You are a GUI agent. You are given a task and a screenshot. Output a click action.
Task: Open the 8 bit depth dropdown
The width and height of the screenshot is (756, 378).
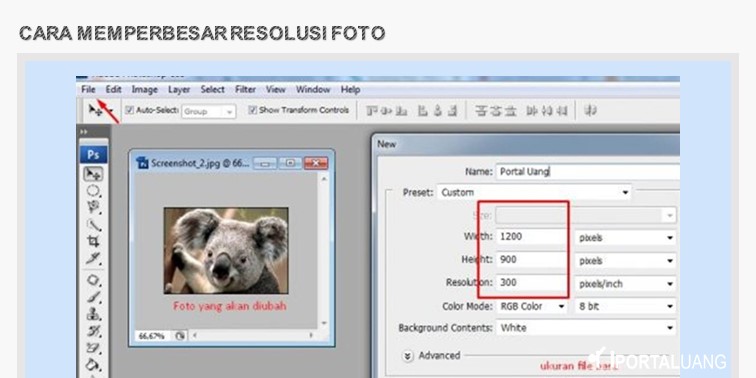(625, 306)
